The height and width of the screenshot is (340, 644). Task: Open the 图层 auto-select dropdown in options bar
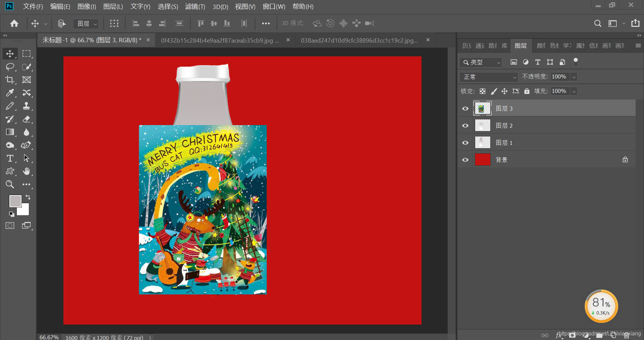coord(86,23)
